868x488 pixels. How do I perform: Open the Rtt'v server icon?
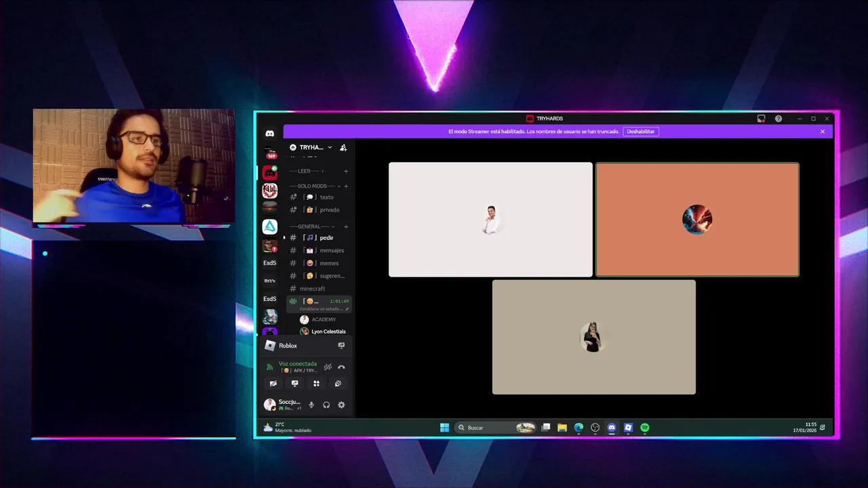[x=270, y=281]
